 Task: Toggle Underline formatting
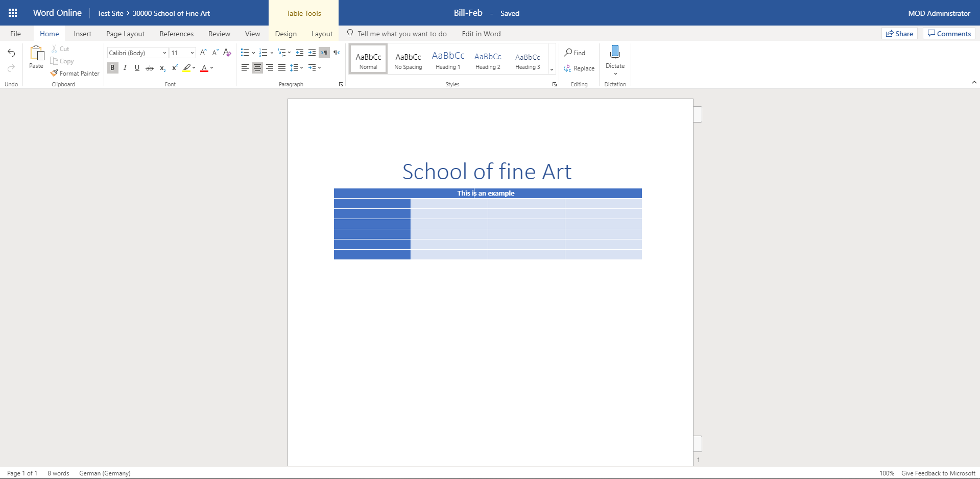click(x=137, y=67)
